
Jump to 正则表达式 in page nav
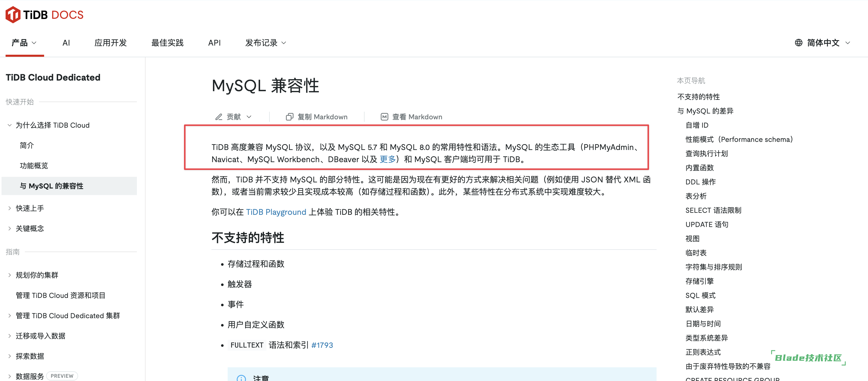coord(703,352)
